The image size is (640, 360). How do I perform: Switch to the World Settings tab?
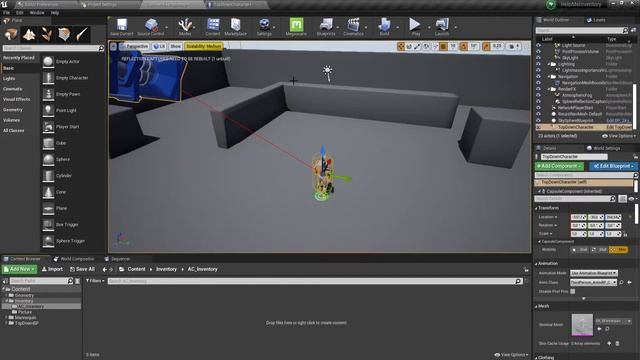(x=603, y=148)
